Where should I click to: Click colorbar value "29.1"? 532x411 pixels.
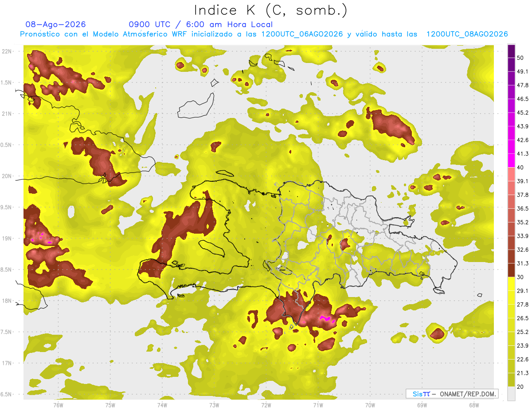522,291
